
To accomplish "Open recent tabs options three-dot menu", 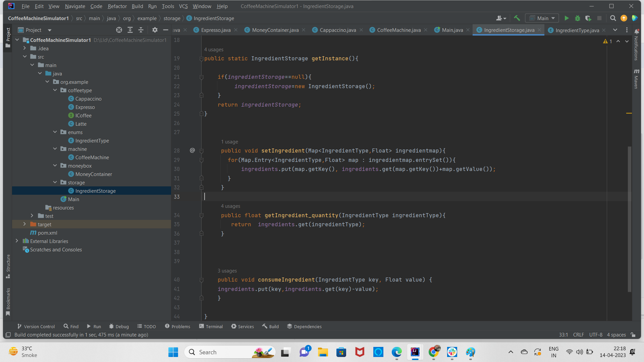I will tap(627, 30).
